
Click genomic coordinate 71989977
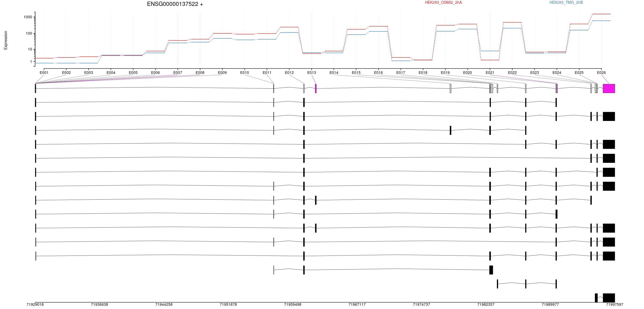pyautogui.click(x=550, y=304)
